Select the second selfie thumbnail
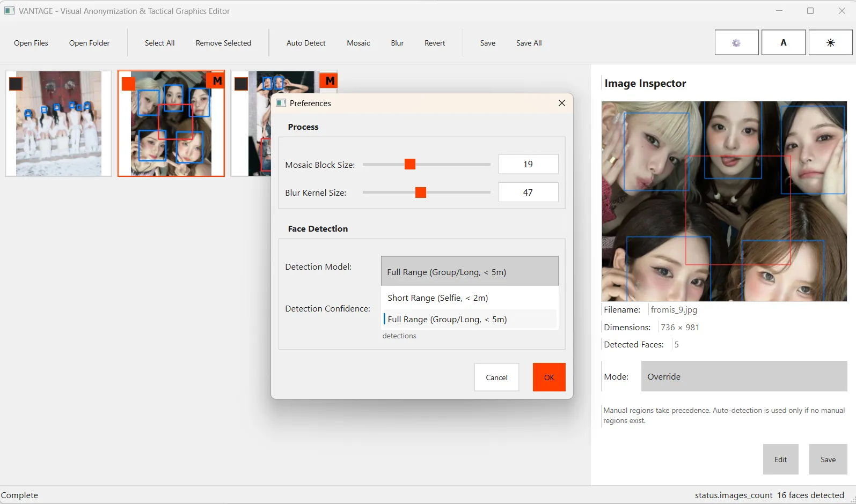The height and width of the screenshot is (504, 856). point(171,123)
